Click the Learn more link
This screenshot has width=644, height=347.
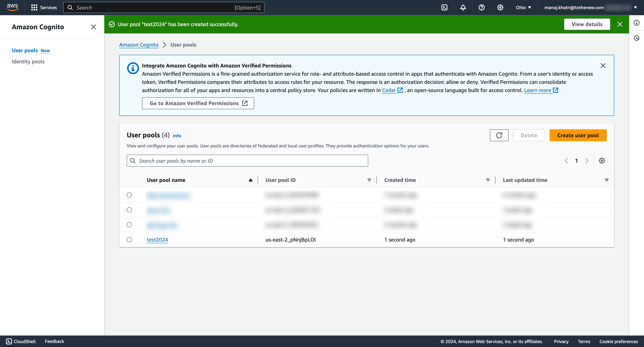click(x=541, y=90)
